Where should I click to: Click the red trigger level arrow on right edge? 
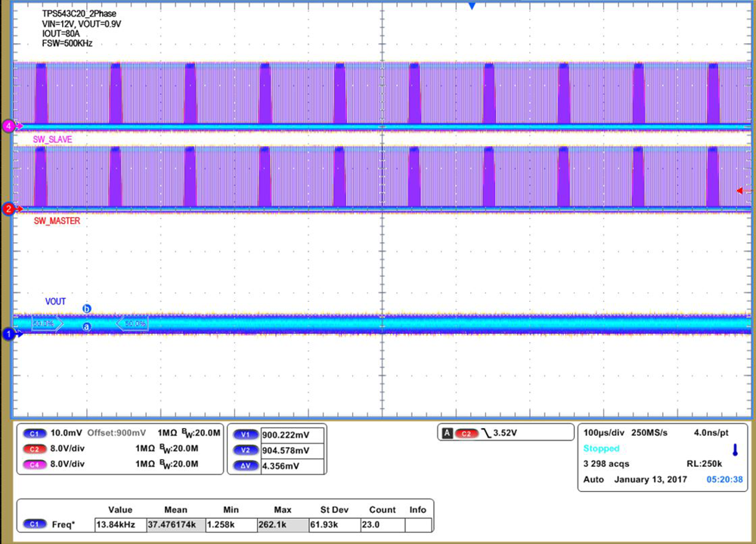point(742,191)
